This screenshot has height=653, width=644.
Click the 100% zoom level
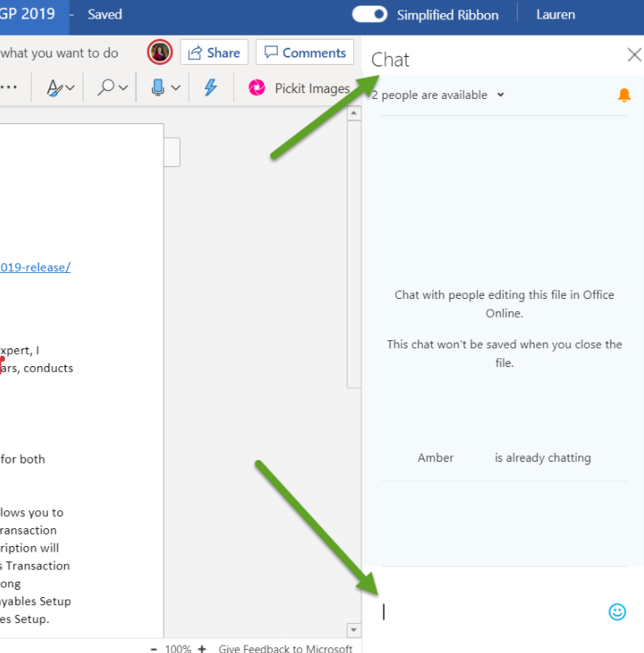click(x=177, y=649)
